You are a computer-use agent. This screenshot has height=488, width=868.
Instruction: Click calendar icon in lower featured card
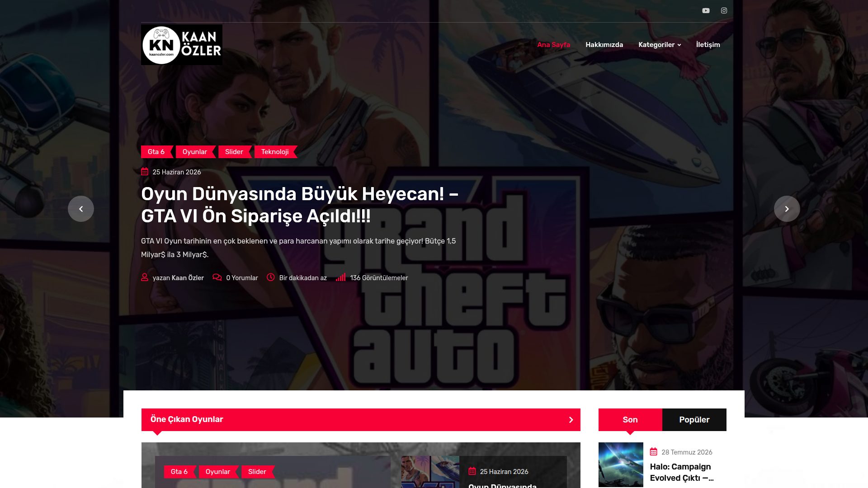(472, 471)
